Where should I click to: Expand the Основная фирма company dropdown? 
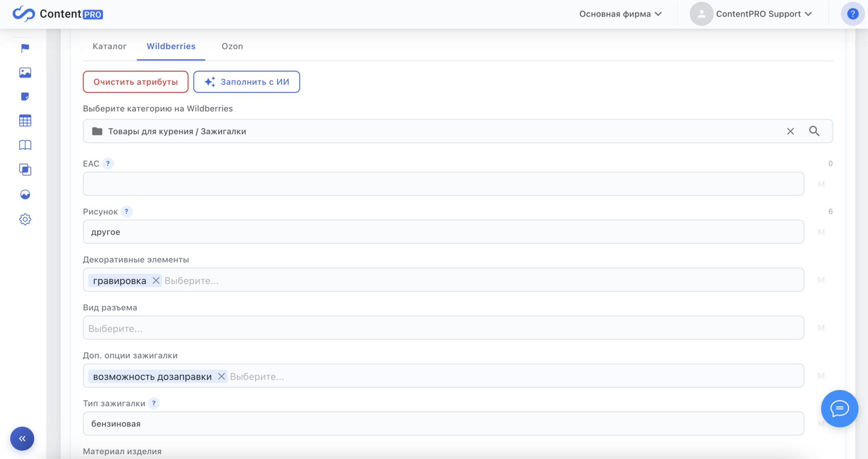click(621, 14)
